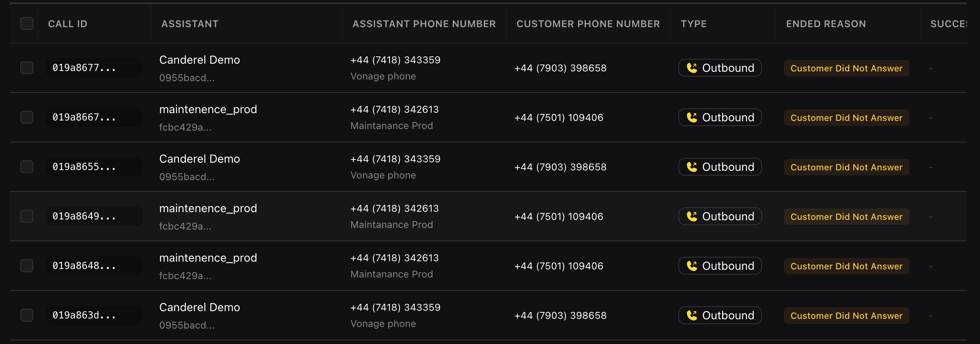Click Customer Did Not Answer badge, call 019a8648
980x344 pixels.
point(846,266)
